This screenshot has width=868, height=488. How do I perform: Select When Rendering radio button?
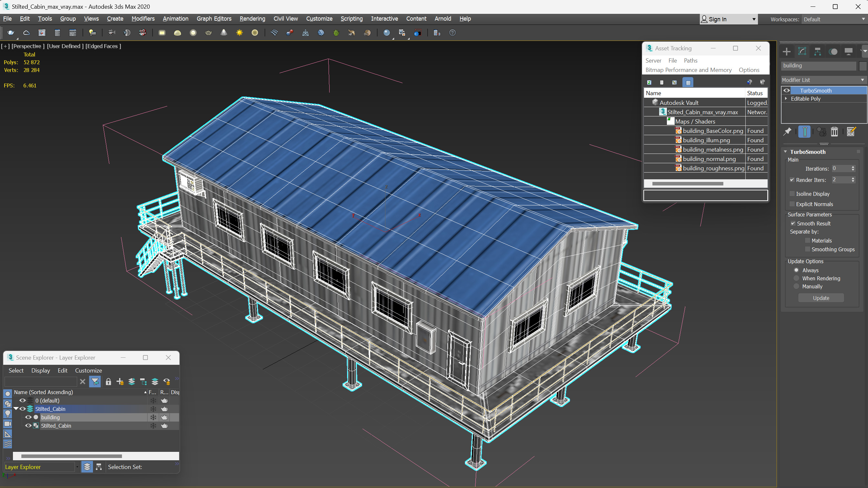point(796,278)
